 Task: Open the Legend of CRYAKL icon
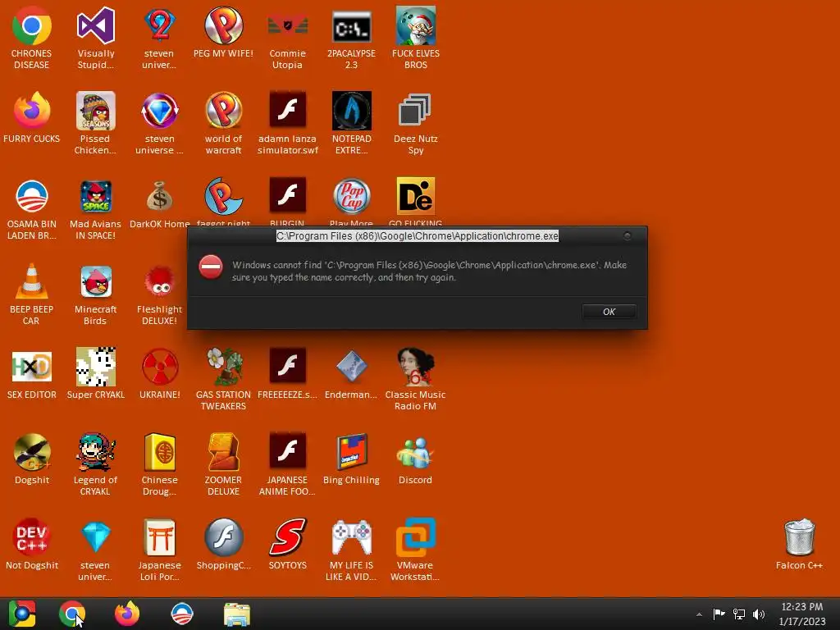95,464
